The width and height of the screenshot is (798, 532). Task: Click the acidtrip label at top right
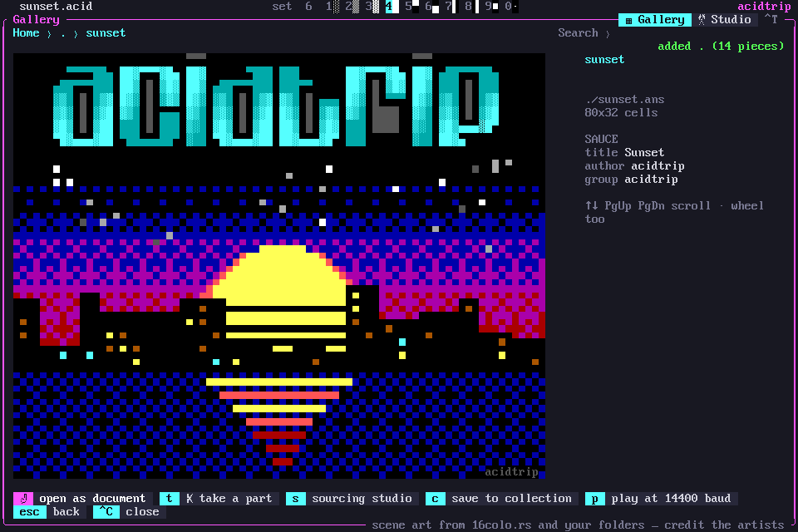pyautogui.click(x=764, y=7)
